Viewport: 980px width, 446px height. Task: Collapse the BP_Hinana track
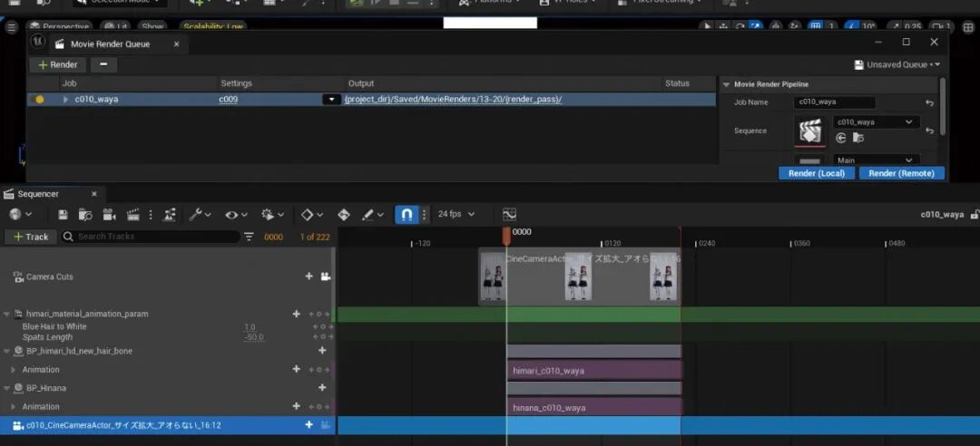[x=7, y=388]
